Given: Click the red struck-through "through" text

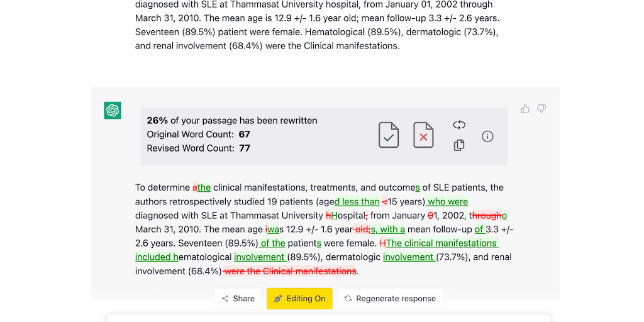Looking at the screenshot, I should click(x=487, y=216).
